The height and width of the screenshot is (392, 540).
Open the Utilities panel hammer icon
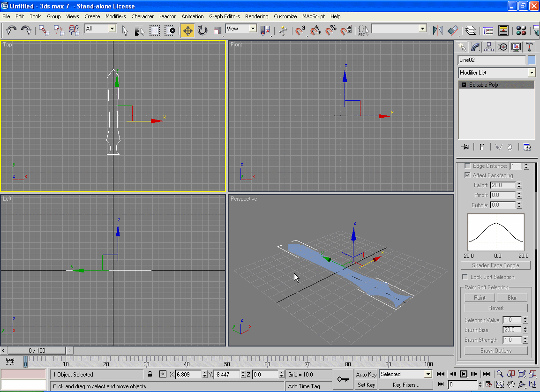coord(529,47)
